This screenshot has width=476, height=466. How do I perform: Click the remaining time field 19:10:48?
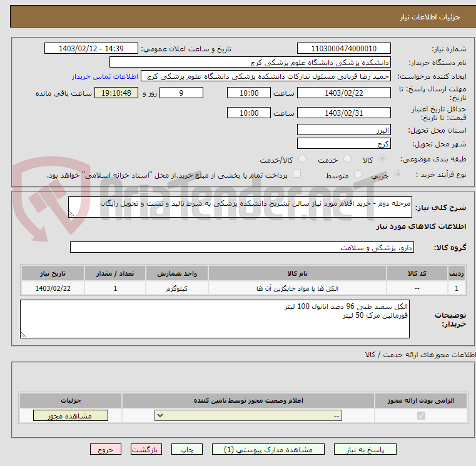click(116, 93)
